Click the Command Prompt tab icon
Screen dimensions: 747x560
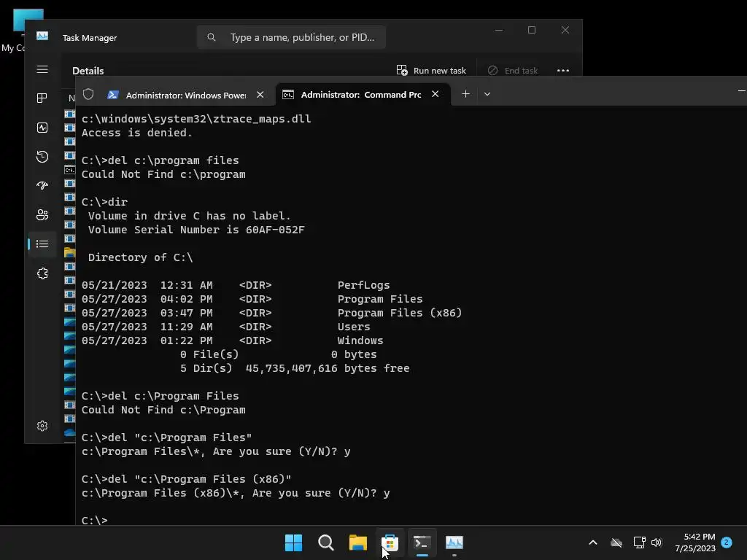pyautogui.click(x=287, y=95)
